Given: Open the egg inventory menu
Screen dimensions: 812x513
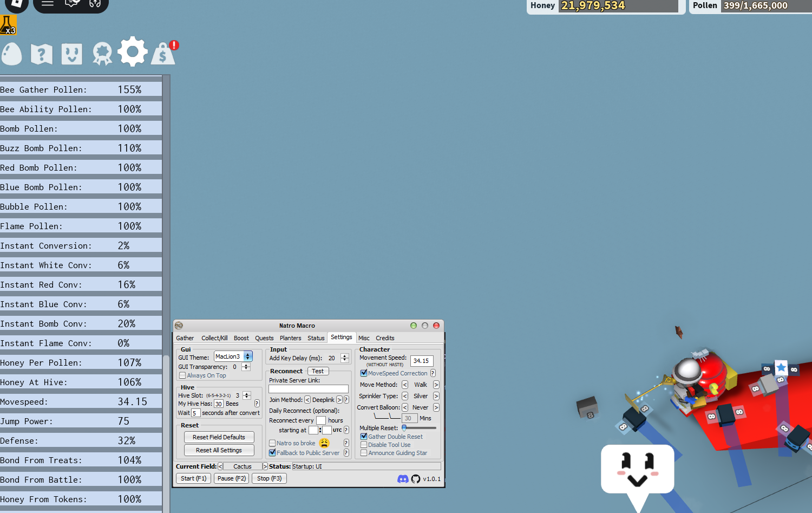Looking at the screenshot, I should [11, 54].
